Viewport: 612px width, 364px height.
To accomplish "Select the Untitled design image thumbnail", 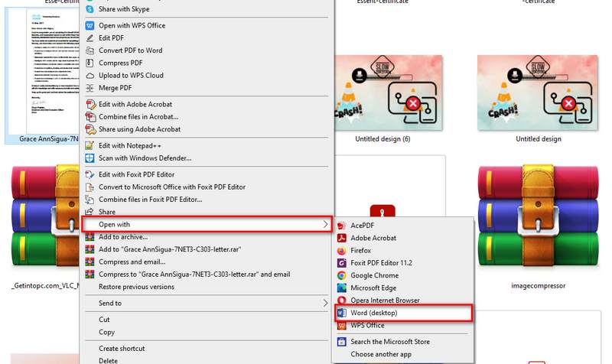I will (538, 93).
